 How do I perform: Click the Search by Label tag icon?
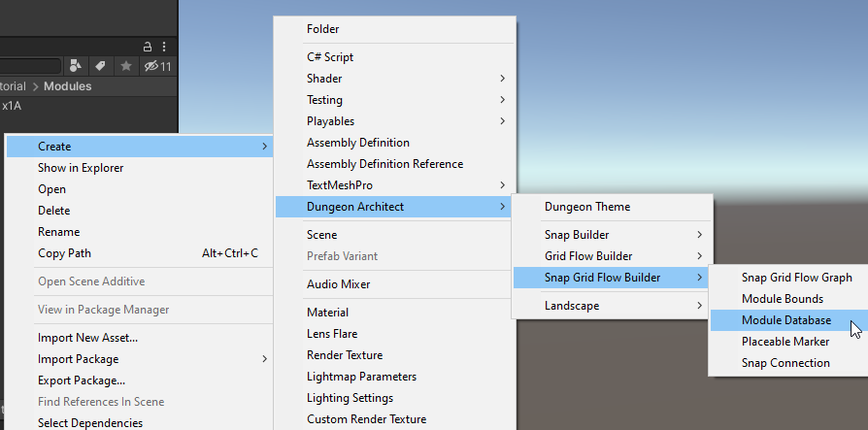click(100, 66)
